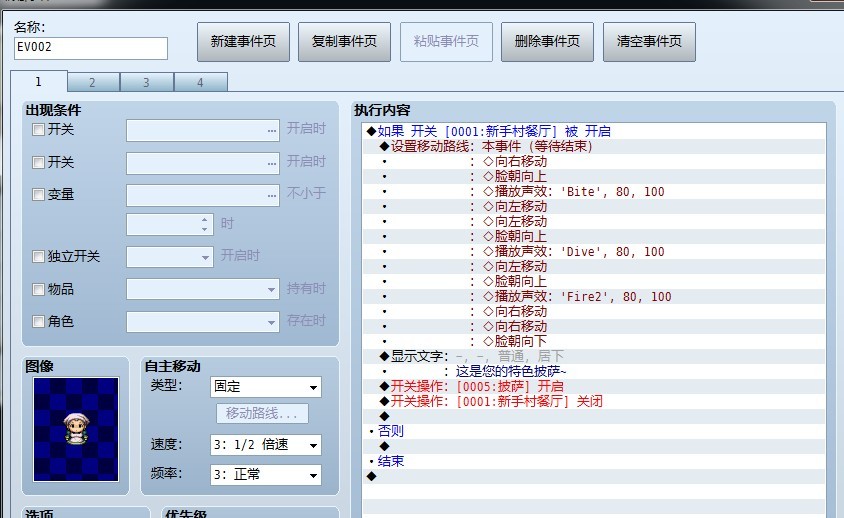Open the 速度 dropdown showing 1/2 倍速

click(x=266, y=445)
